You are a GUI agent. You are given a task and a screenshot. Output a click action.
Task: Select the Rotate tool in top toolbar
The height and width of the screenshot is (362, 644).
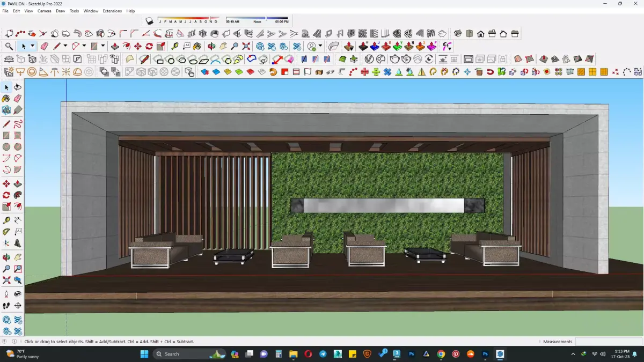[x=149, y=46]
